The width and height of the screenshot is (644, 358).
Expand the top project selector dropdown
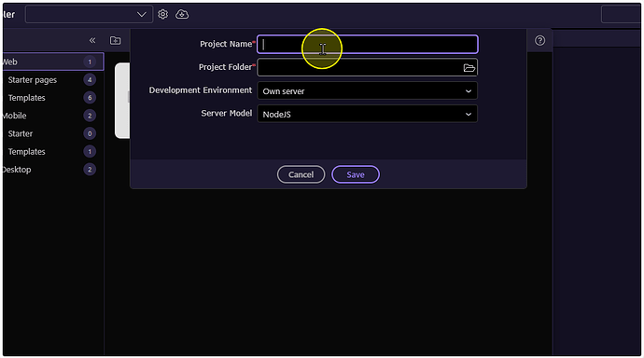coord(89,14)
